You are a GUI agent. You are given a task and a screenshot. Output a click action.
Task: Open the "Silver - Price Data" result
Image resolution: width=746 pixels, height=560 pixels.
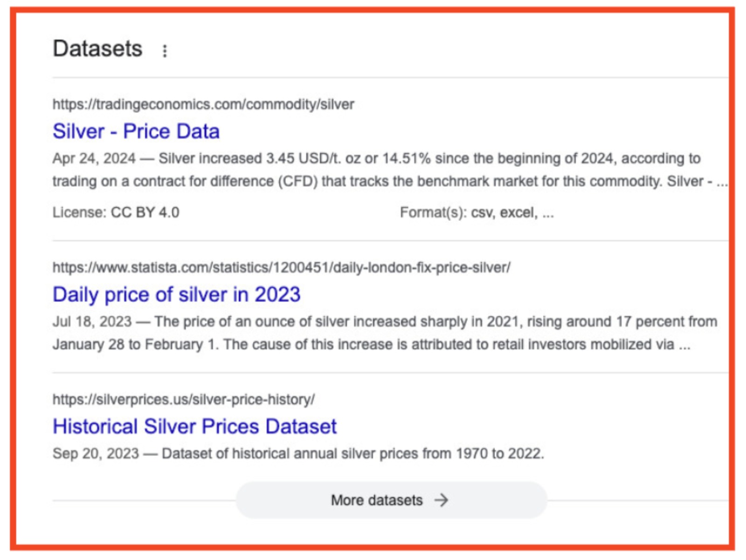point(137,131)
